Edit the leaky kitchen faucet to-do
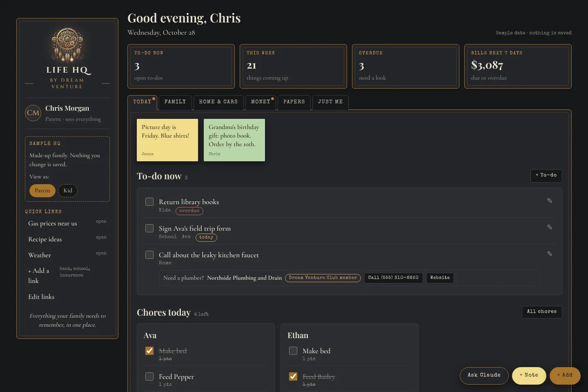The height and width of the screenshot is (392, 588). tap(550, 254)
